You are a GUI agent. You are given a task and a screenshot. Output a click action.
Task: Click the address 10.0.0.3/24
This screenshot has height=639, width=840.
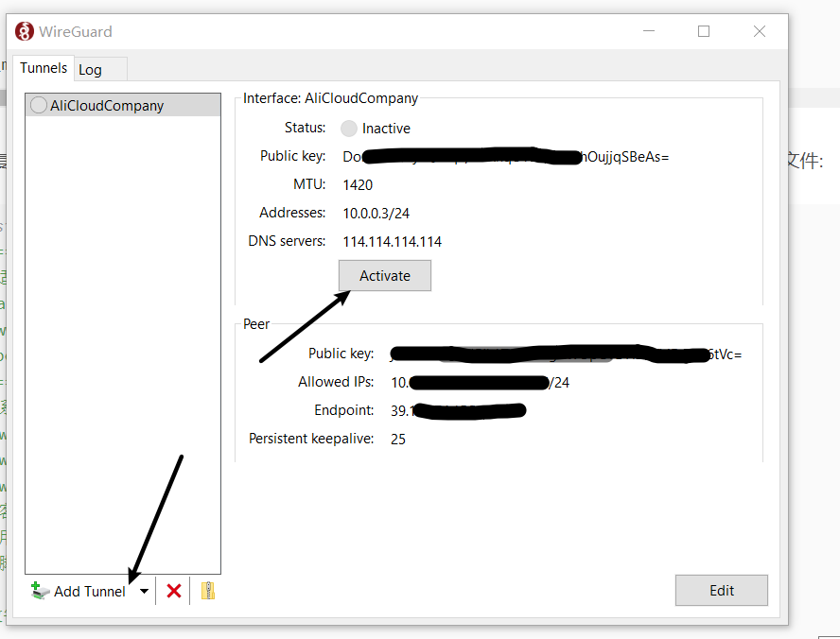coord(376,214)
